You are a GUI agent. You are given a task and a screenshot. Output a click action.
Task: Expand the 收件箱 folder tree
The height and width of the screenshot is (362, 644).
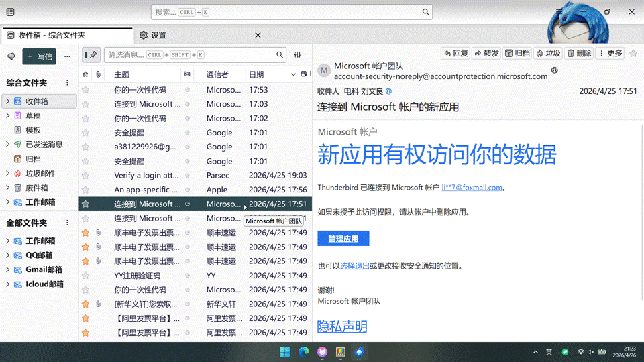7,102
